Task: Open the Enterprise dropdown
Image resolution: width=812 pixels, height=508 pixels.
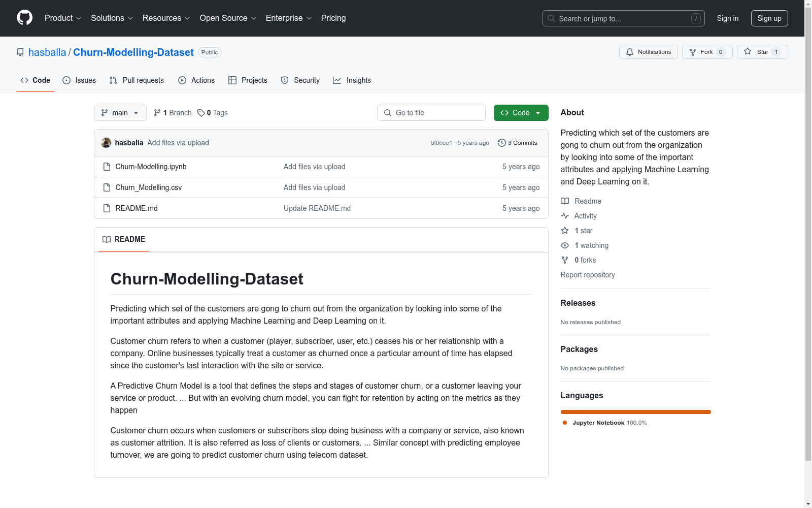Action: pyautogui.click(x=289, y=18)
